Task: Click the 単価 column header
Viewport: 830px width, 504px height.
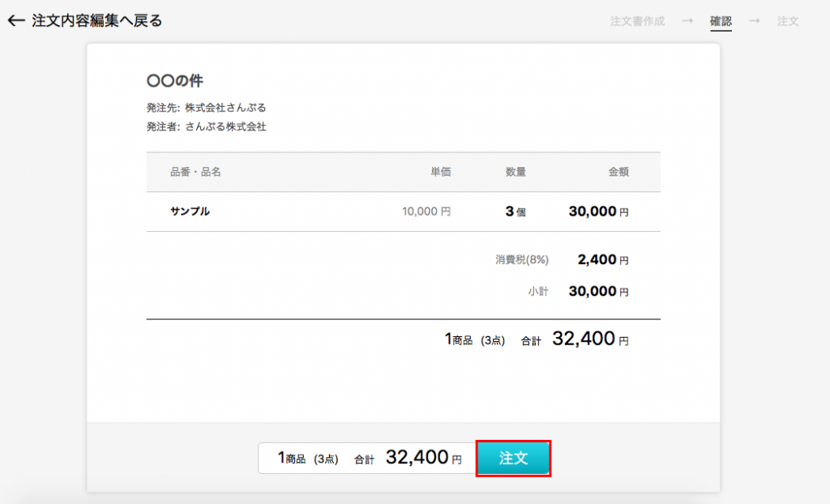Action: coord(440,172)
